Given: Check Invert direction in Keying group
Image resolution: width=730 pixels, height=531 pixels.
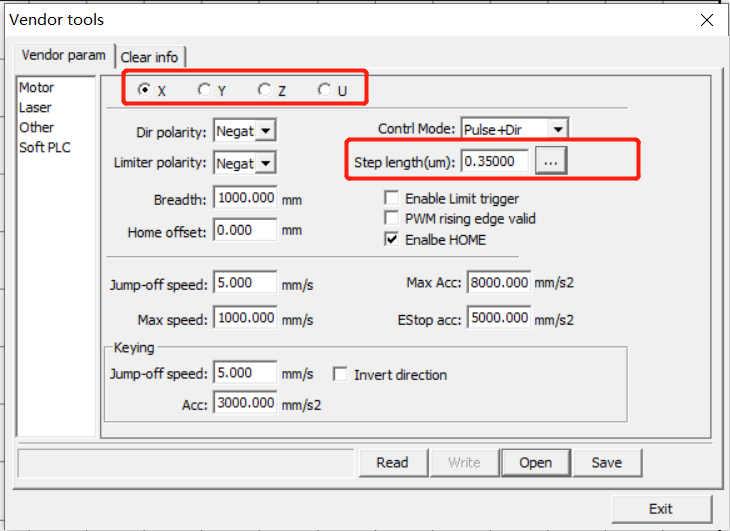Looking at the screenshot, I should point(340,374).
